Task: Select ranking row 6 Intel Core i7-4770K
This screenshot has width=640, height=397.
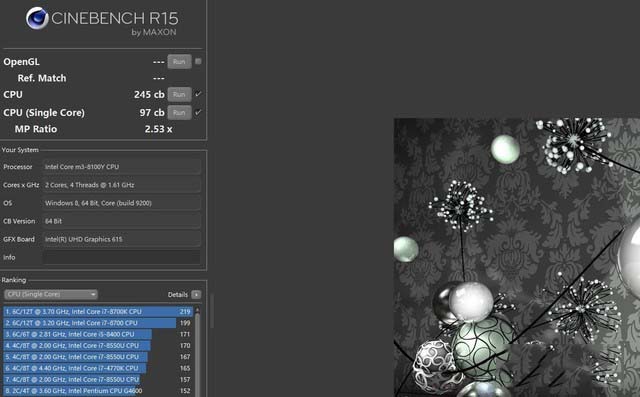Action: 98,368
